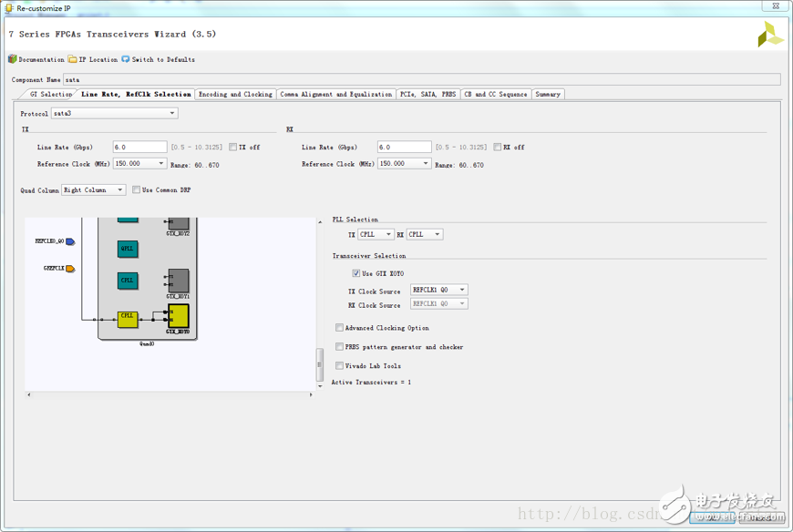Click the Switch to Defaults icon
The image size is (793, 532).
[126, 59]
